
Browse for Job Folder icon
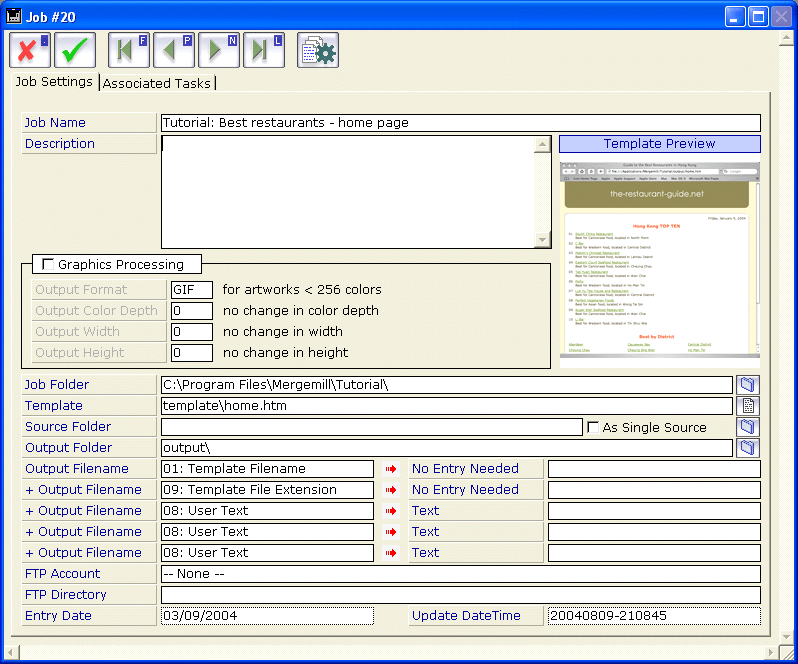[x=748, y=385]
